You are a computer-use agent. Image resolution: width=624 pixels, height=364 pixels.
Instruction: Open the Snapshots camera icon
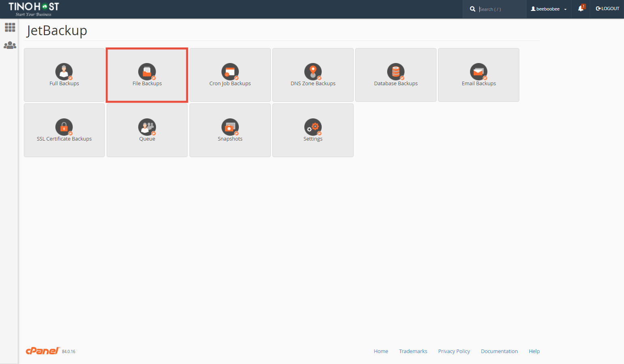pos(230,127)
